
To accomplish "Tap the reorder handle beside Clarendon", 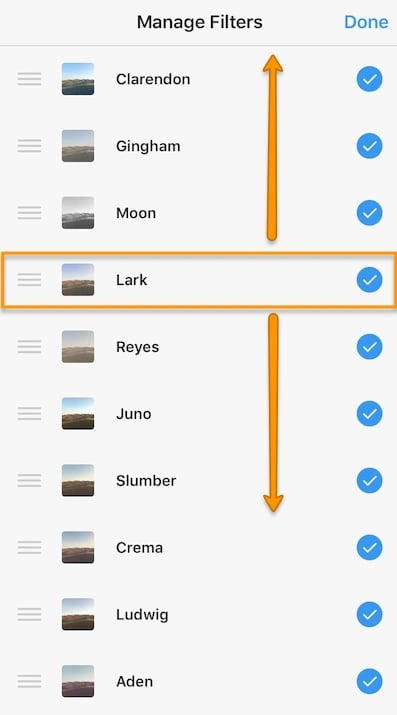I will (x=30, y=79).
